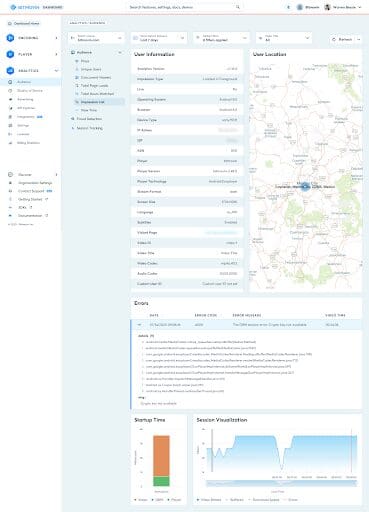Click the range navigator under Session Visualization

point(281,483)
